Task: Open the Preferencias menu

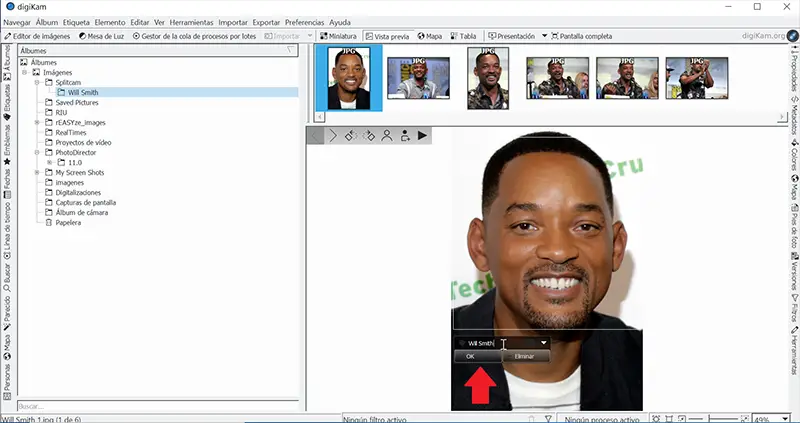Action: point(305,22)
